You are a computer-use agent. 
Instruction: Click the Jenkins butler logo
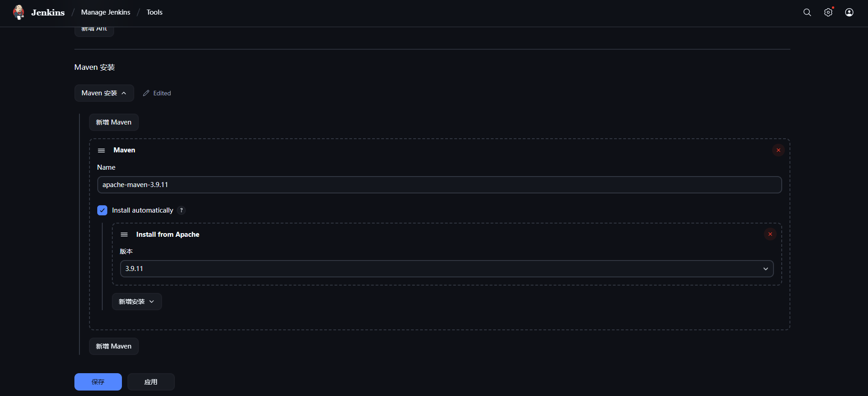tap(19, 12)
